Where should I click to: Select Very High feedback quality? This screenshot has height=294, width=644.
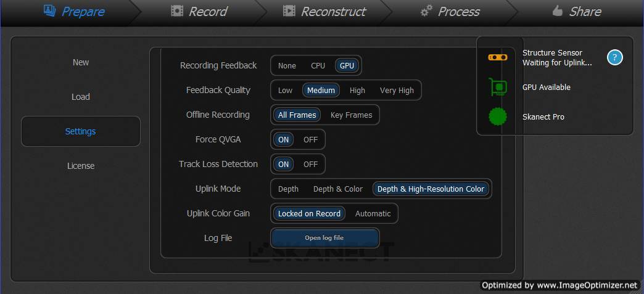pyautogui.click(x=397, y=91)
